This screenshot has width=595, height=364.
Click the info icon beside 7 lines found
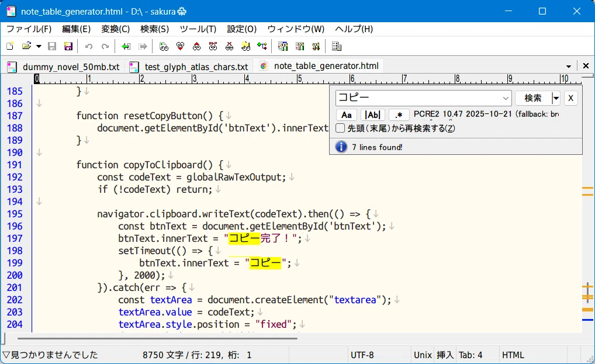341,146
